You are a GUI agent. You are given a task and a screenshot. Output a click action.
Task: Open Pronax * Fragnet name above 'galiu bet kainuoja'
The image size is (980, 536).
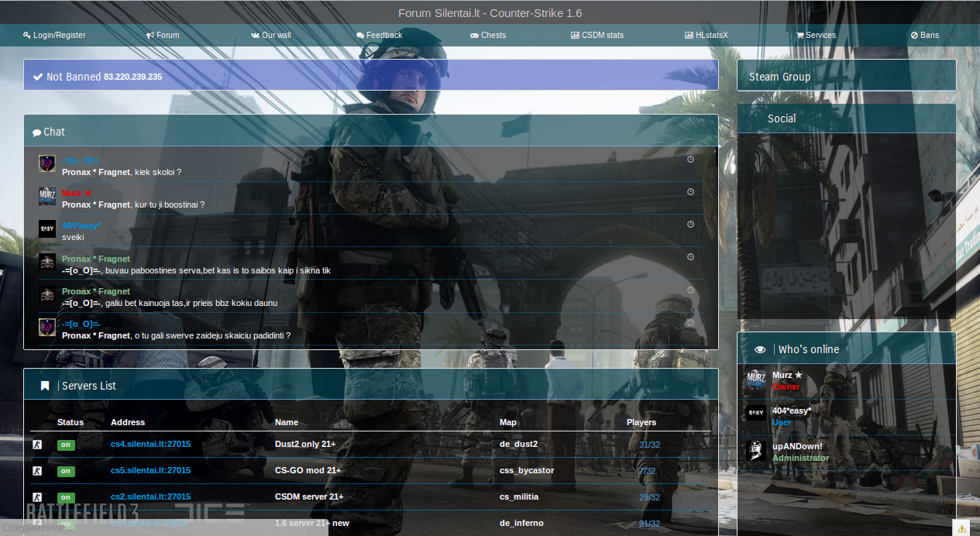coord(96,291)
